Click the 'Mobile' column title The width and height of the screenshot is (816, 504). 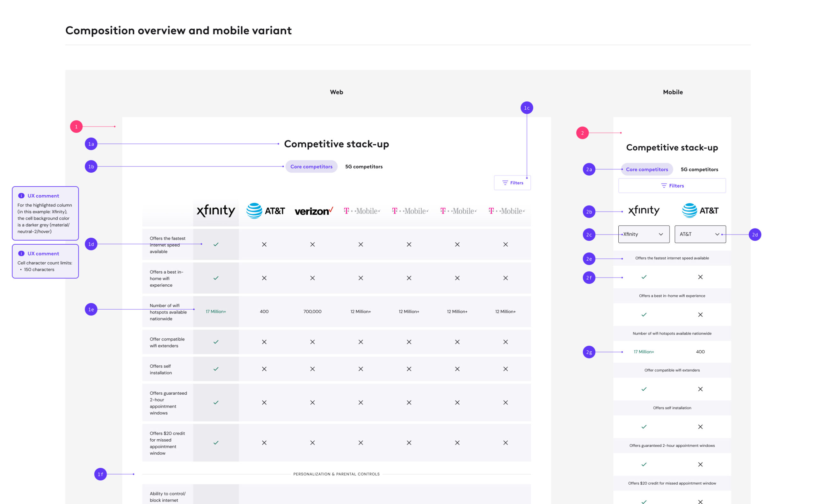[673, 92]
